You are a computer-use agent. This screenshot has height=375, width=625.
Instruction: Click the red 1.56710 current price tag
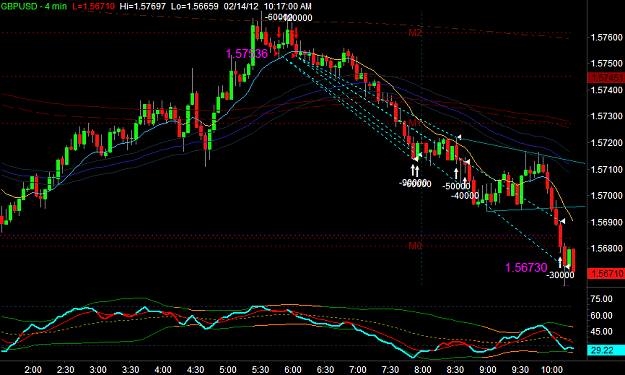pos(606,273)
